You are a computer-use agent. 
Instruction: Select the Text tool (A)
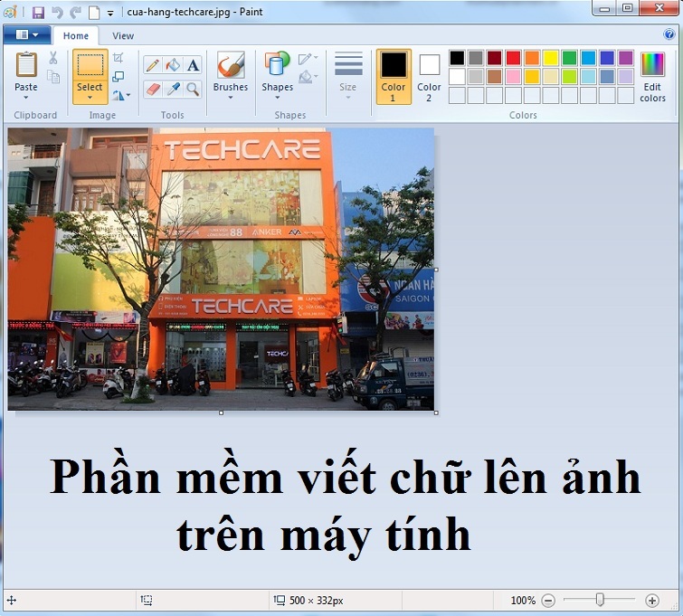193,65
